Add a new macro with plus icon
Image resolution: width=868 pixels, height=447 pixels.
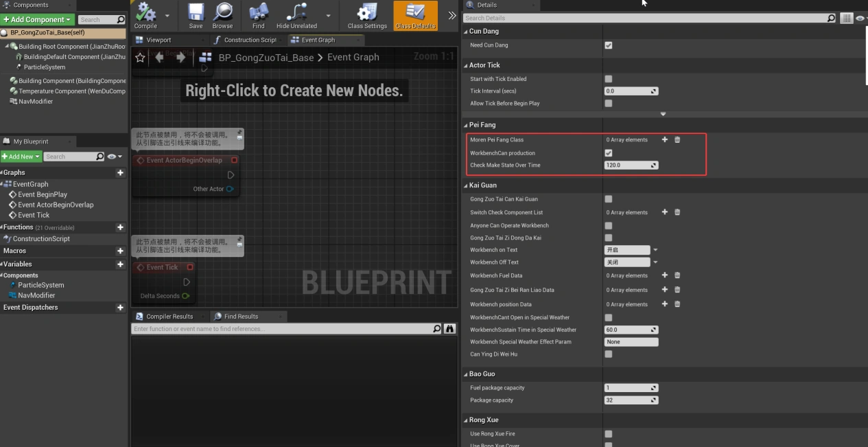tap(120, 251)
